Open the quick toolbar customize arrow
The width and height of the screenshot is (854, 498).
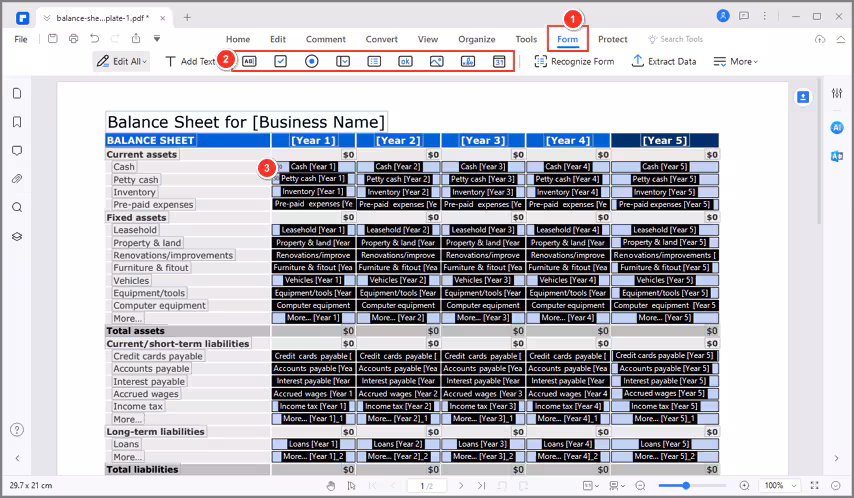click(x=157, y=39)
